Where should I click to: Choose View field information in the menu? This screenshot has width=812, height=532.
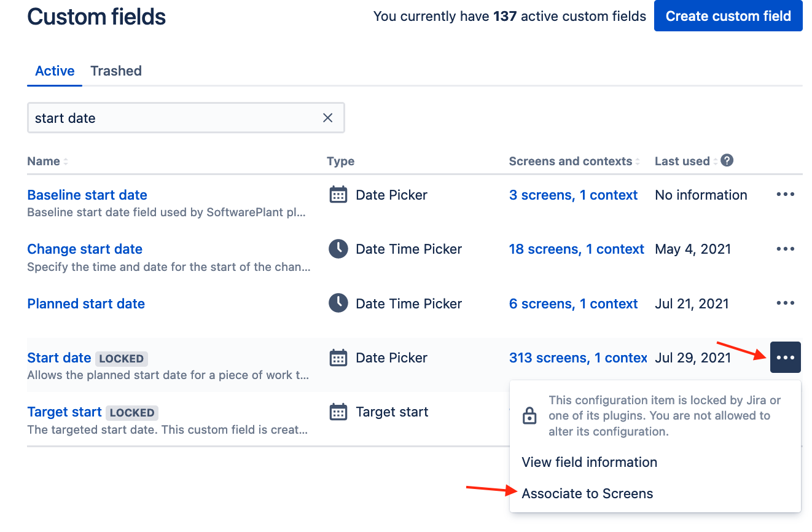click(x=589, y=462)
